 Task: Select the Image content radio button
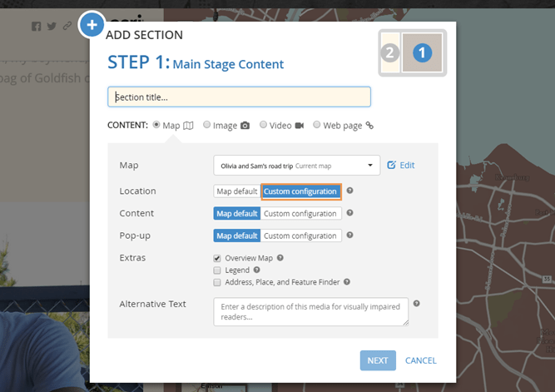(207, 125)
